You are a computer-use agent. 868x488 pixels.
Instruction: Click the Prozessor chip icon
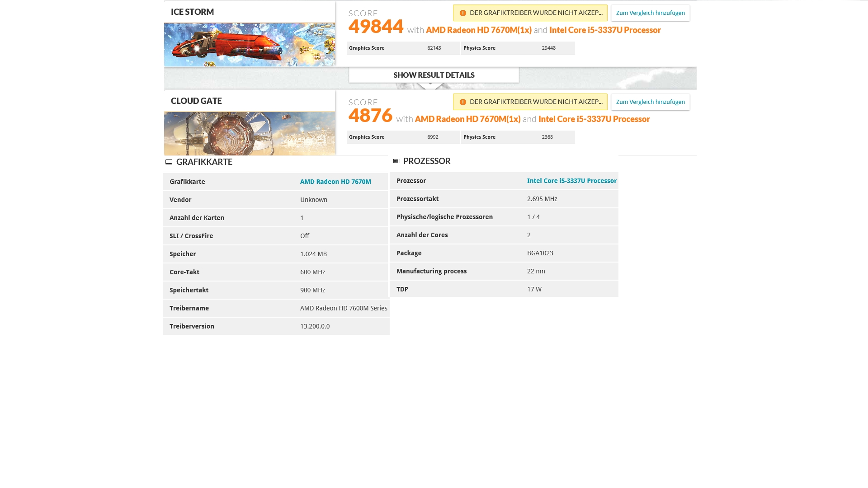click(x=396, y=161)
